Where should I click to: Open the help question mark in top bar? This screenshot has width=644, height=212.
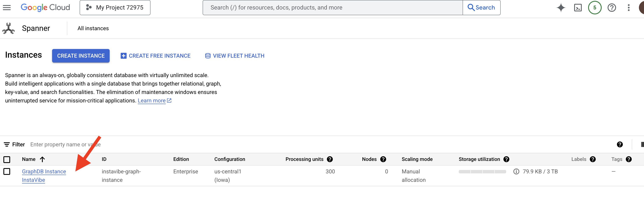point(611,8)
